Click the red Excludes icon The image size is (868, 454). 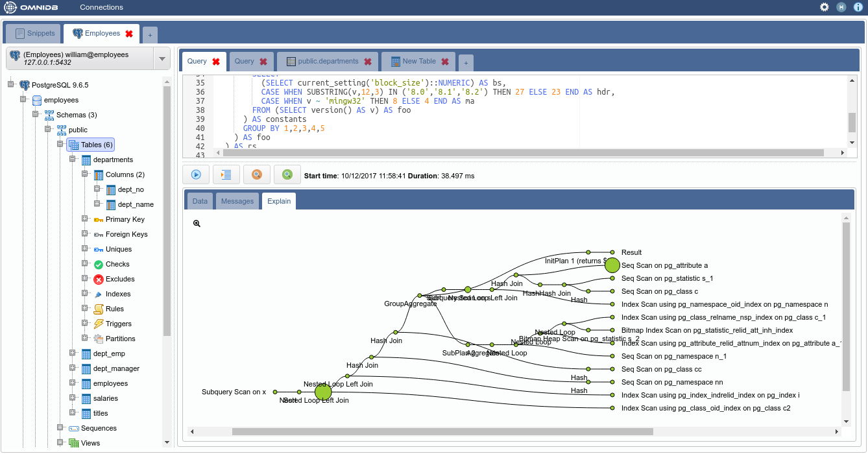click(x=99, y=279)
